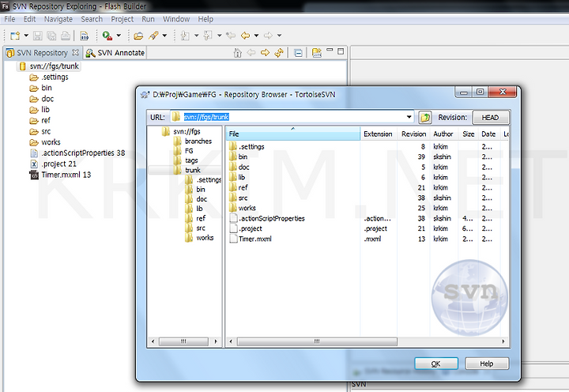Image resolution: width=569 pixels, height=392 pixels.
Task: Open the Forward history dropdown arrow
Action: click(279, 36)
